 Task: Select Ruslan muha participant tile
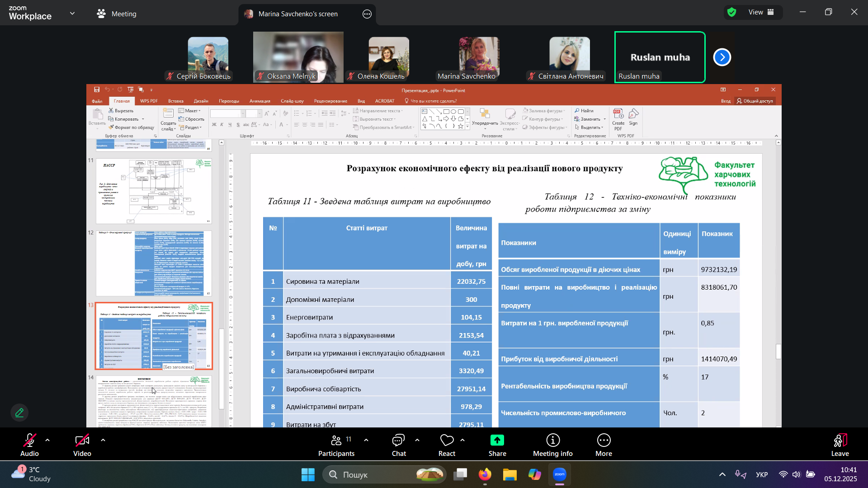pos(660,57)
